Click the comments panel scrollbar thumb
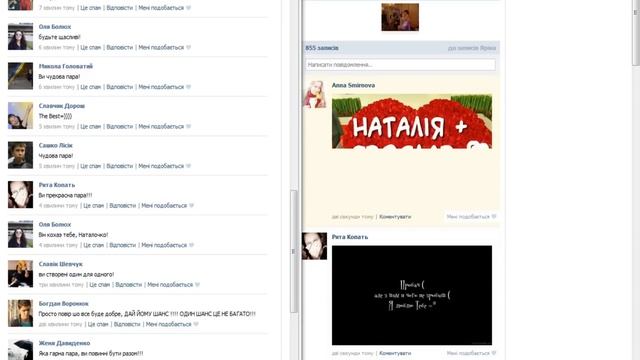The height and width of the screenshot is (360, 640). click(x=293, y=251)
